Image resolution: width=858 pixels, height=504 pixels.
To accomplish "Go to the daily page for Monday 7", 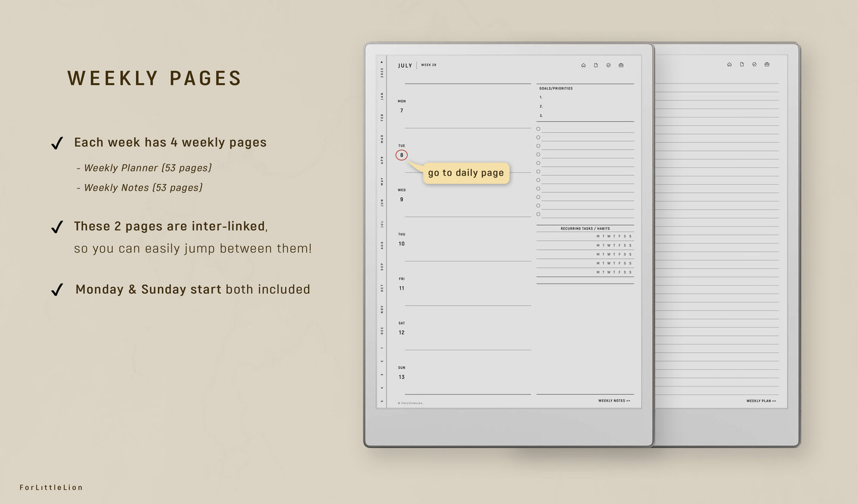I will tap(401, 110).
